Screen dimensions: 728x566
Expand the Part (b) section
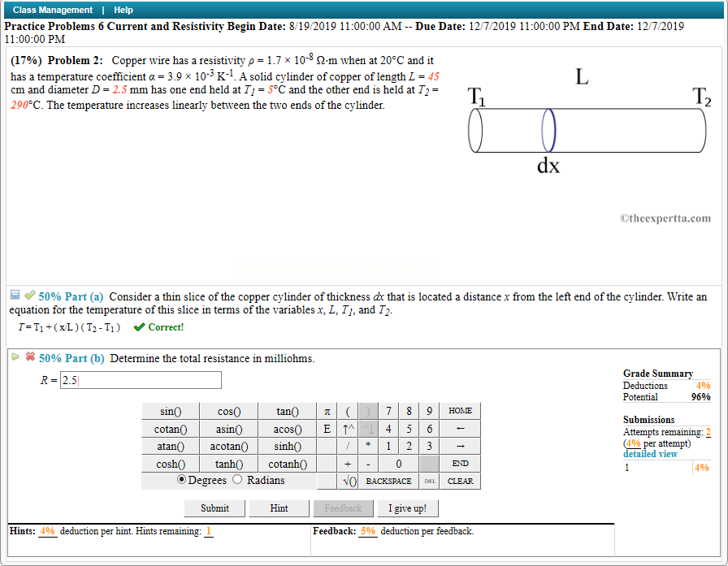(x=15, y=356)
